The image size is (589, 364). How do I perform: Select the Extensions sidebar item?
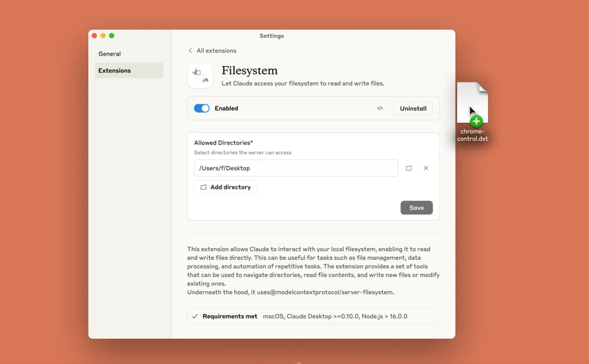coord(129,70)
